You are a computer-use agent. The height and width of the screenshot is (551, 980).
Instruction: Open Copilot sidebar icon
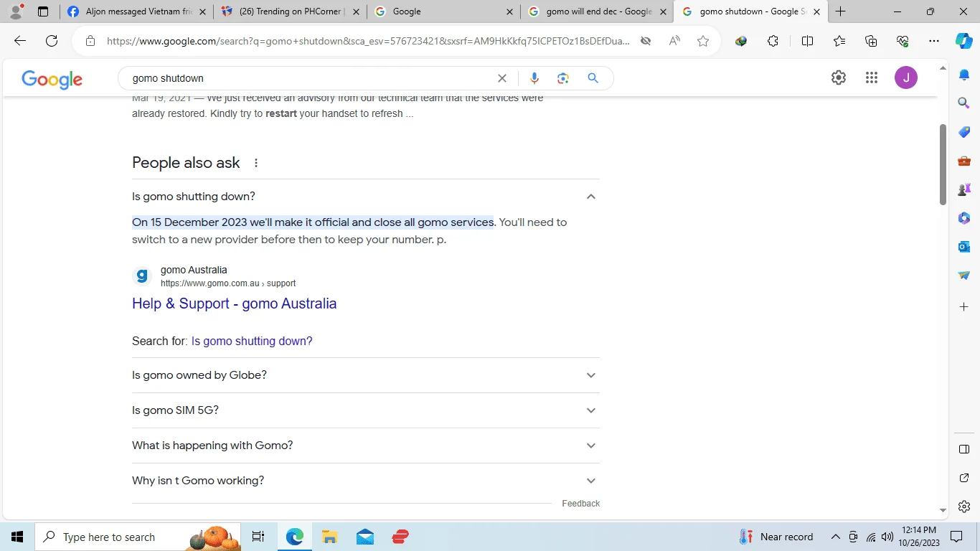tap(964, 41)
